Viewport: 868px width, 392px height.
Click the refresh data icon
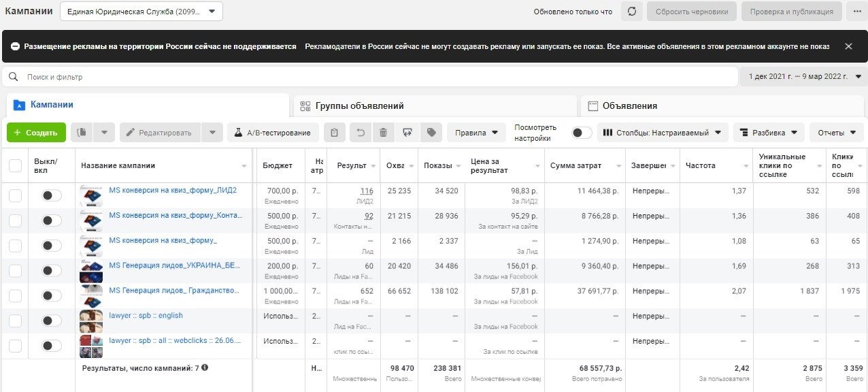tap(632, 12)
